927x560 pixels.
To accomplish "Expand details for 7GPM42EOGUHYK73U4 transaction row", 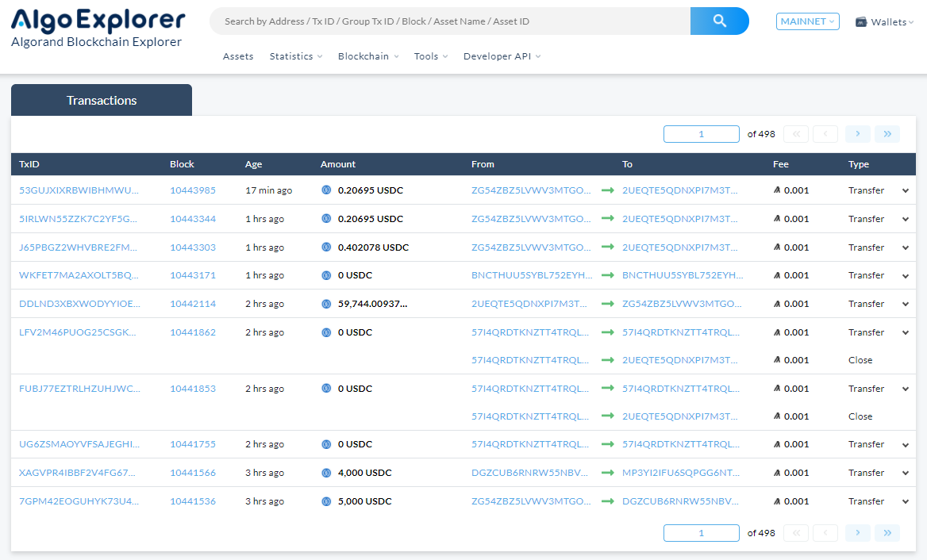I will pos(905,501).
